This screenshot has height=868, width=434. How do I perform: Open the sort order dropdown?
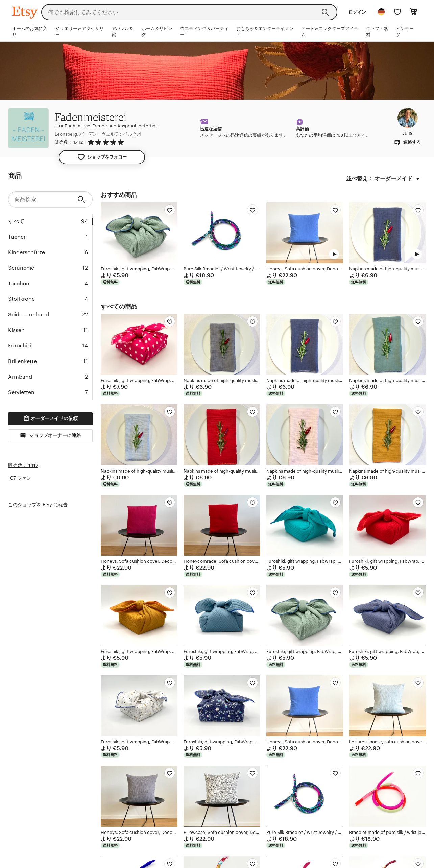(x=383, y=179)
